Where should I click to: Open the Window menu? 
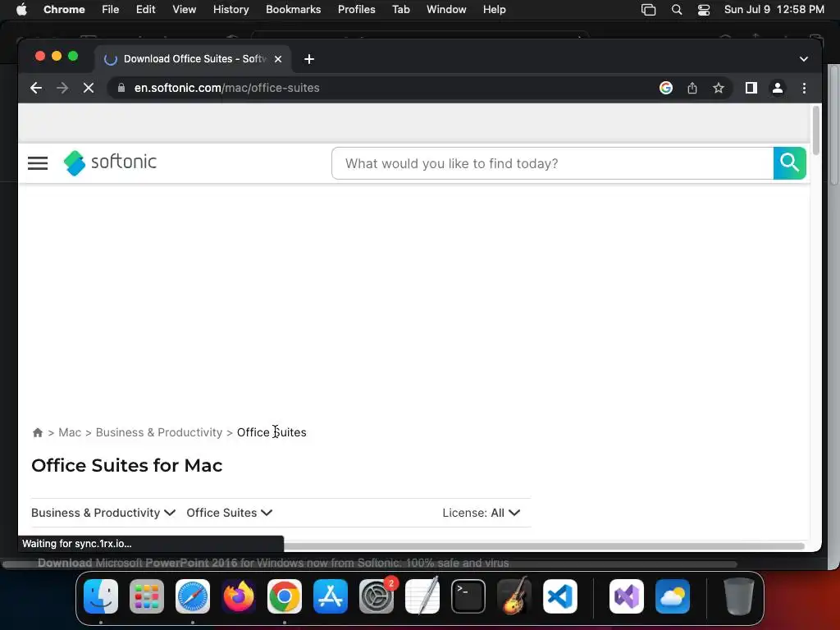pyautogui.click(x=446, y=10)
